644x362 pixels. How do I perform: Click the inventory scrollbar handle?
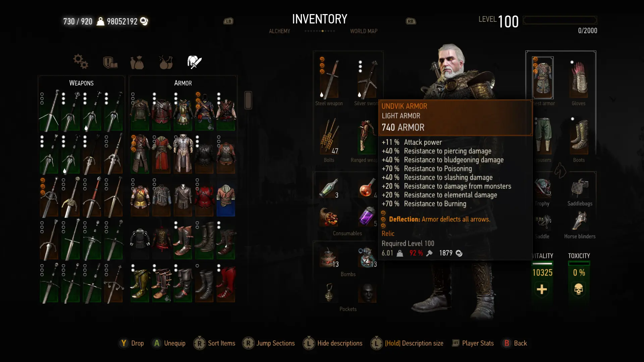point(248,100)
